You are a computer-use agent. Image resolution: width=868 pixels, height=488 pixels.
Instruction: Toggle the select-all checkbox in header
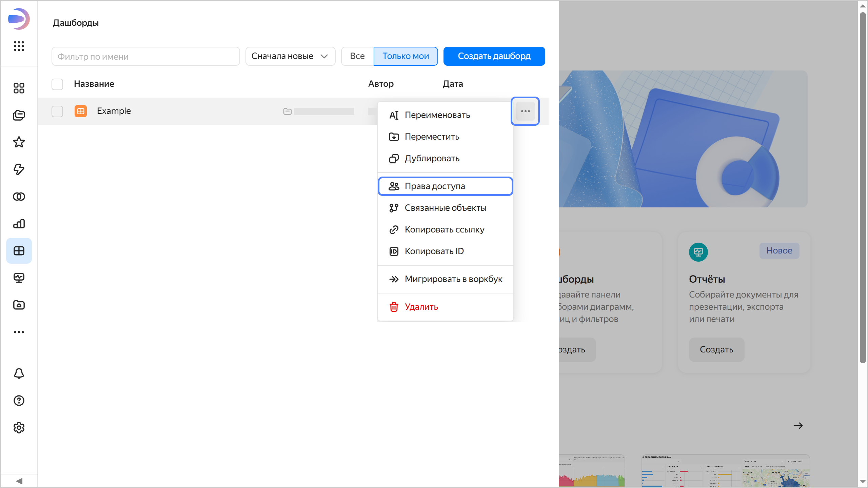(x=57, y=84)
